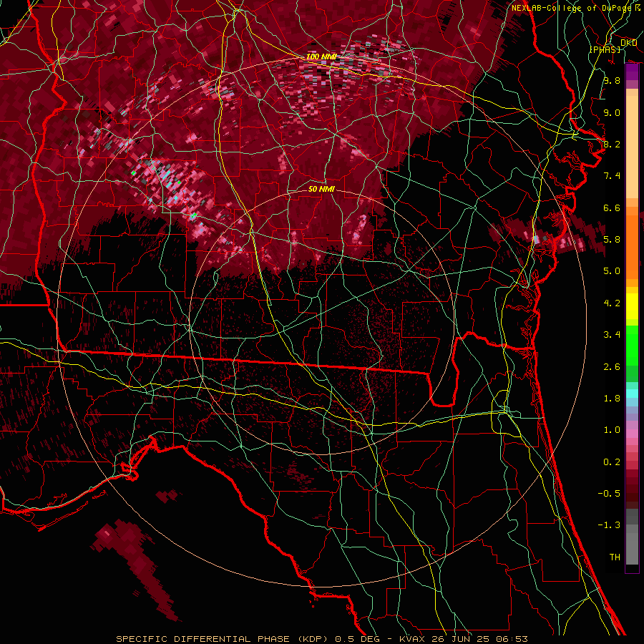The image size is (644, 644).
Task: Click the 3.4 legend value
Action: pyautogui.click(x=612, y=335)
